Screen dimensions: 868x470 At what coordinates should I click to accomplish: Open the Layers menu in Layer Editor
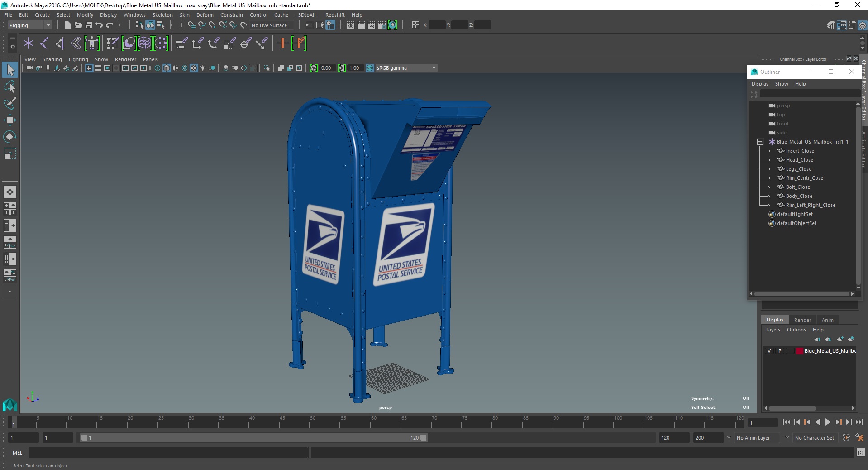tap(773, 330)
